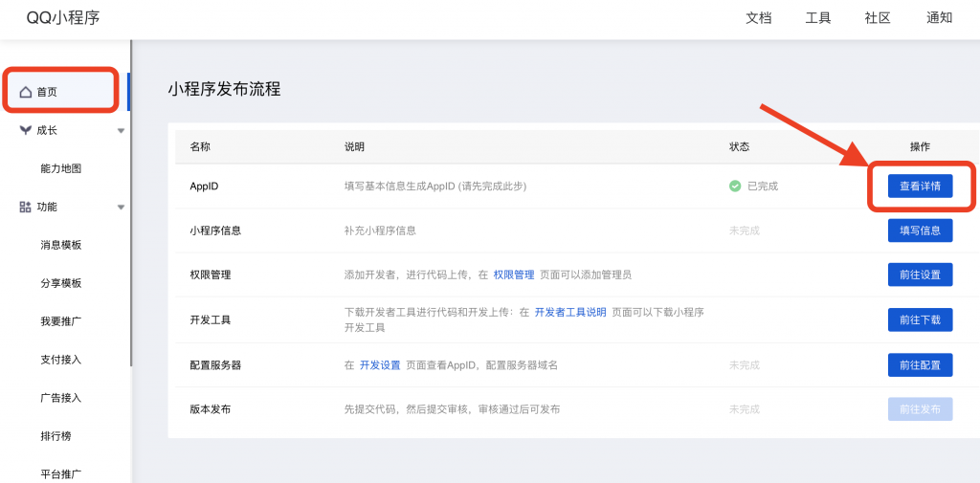Select 消息模板 in the sidebar
The height and width of the screenshot is (483, 980).
point(61,245)
